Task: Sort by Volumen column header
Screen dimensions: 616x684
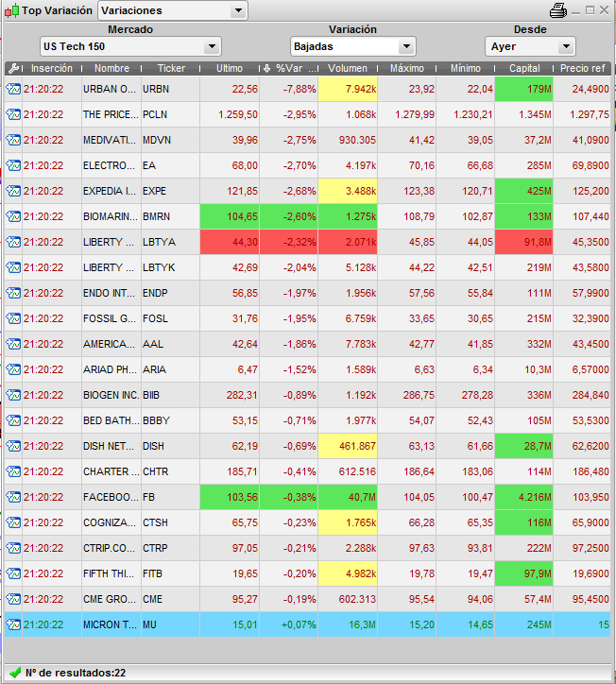Action: (x=348, y=68)
